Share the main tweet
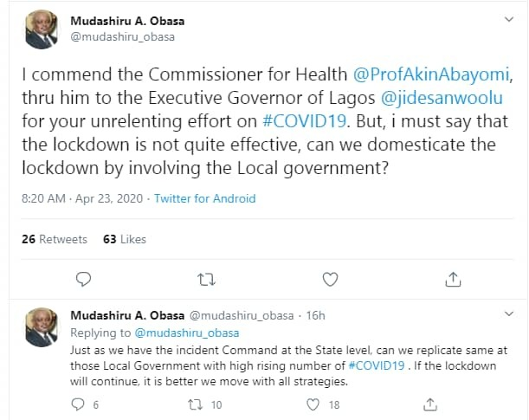529x420 pixels. pos(452,279)
